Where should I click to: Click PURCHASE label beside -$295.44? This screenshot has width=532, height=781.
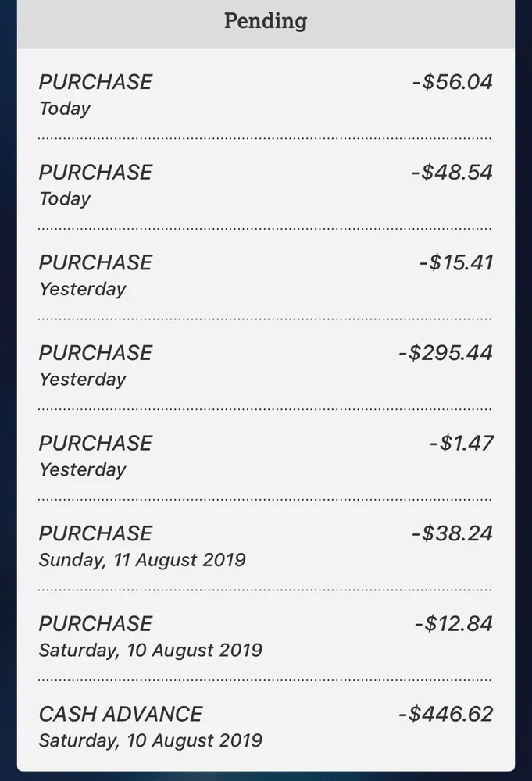tap(95, 353)
